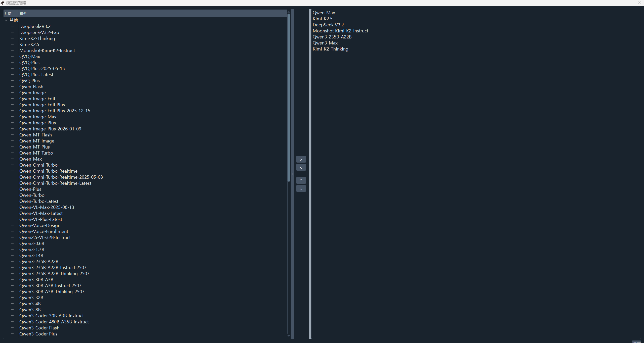
Task: Close the model browser window
Action: (639, 3)
